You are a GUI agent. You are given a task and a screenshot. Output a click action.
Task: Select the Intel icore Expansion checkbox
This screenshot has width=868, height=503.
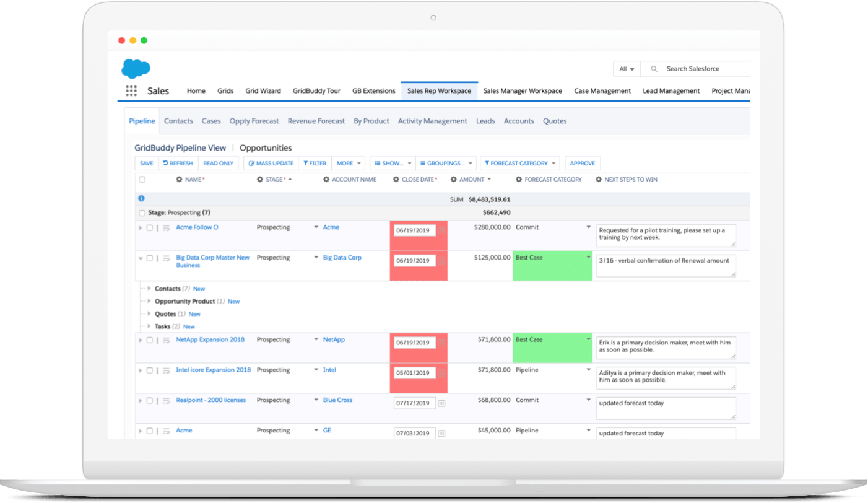pos(149,370)
